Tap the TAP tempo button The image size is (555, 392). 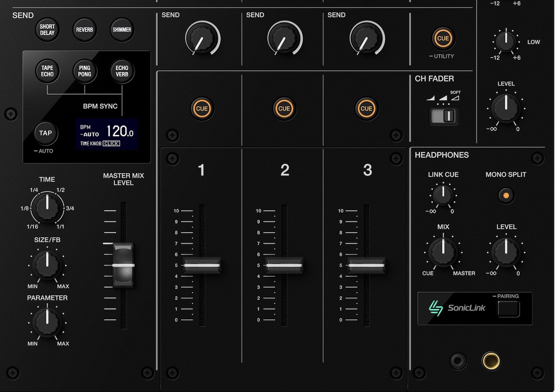coord(46,133)
